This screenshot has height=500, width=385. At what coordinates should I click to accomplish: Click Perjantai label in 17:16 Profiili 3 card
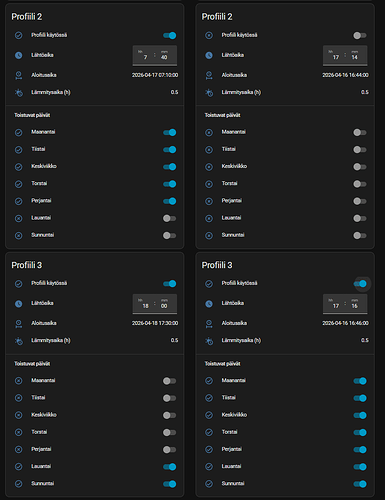point(232,449)
